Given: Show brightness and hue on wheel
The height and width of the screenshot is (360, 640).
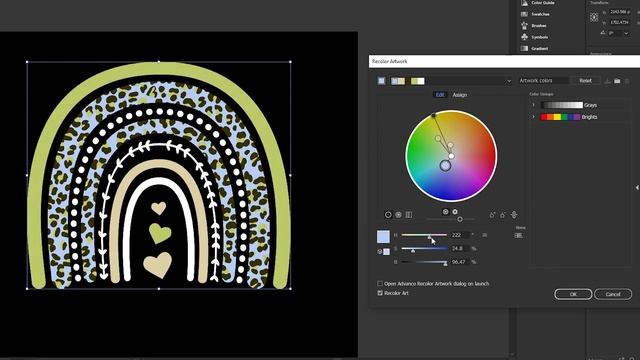Looking at the screenshot, I should coord(455,211).
